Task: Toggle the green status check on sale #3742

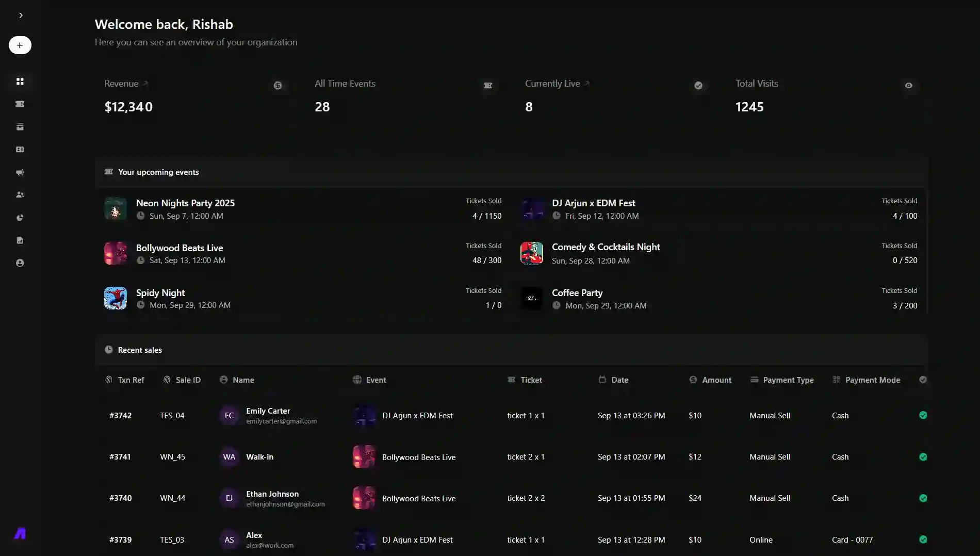Action: (923, 415)
